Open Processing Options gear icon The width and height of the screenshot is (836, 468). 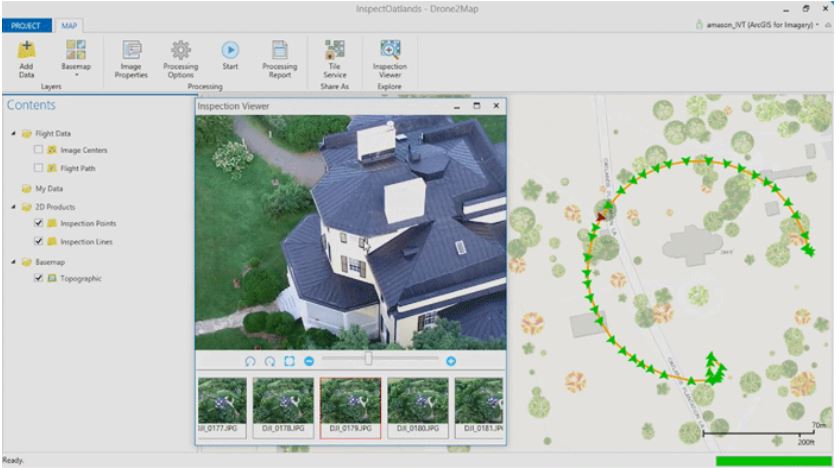pos(181,50)
